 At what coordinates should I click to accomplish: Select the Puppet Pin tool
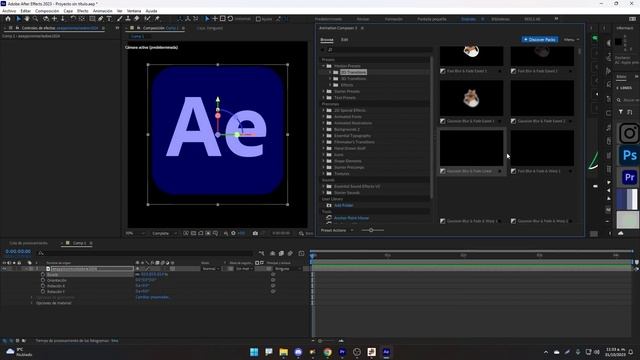157,19
